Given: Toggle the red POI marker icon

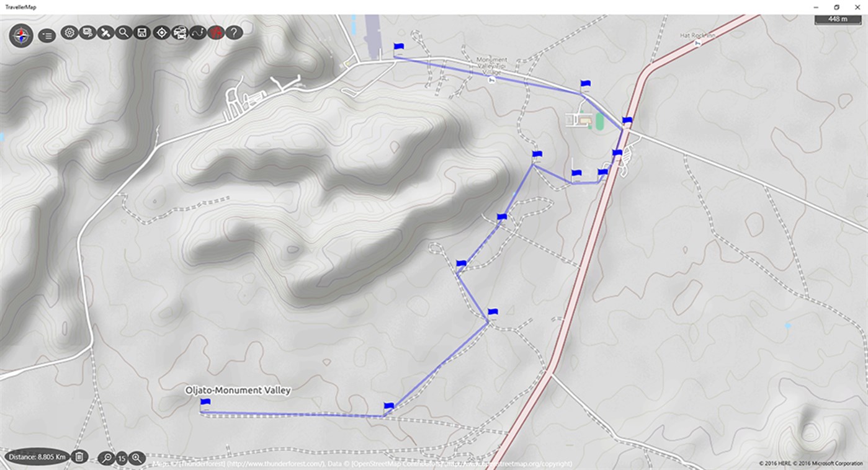Looking at the screenshot, I should (216, 32).
